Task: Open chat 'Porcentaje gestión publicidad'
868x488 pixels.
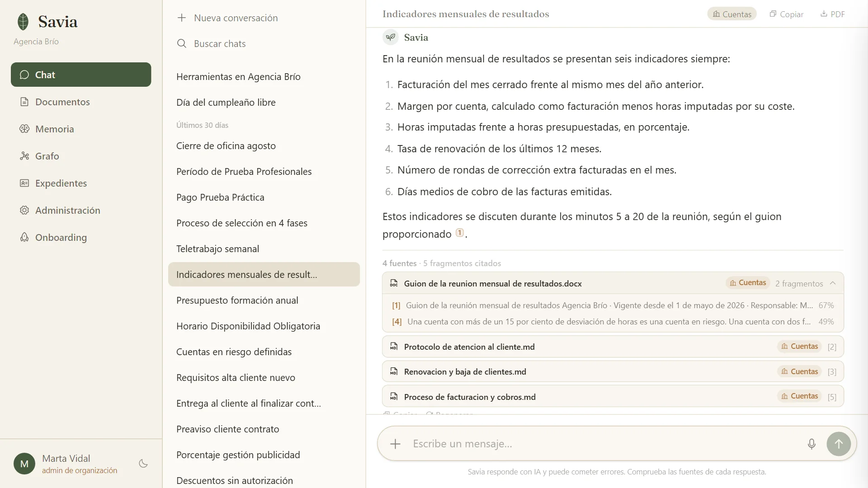Action: pyautogui.click(x=264, y=455)
